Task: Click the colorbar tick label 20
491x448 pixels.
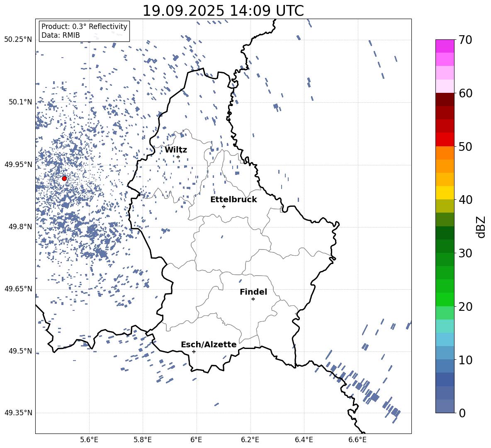Action: pos(465,306)
